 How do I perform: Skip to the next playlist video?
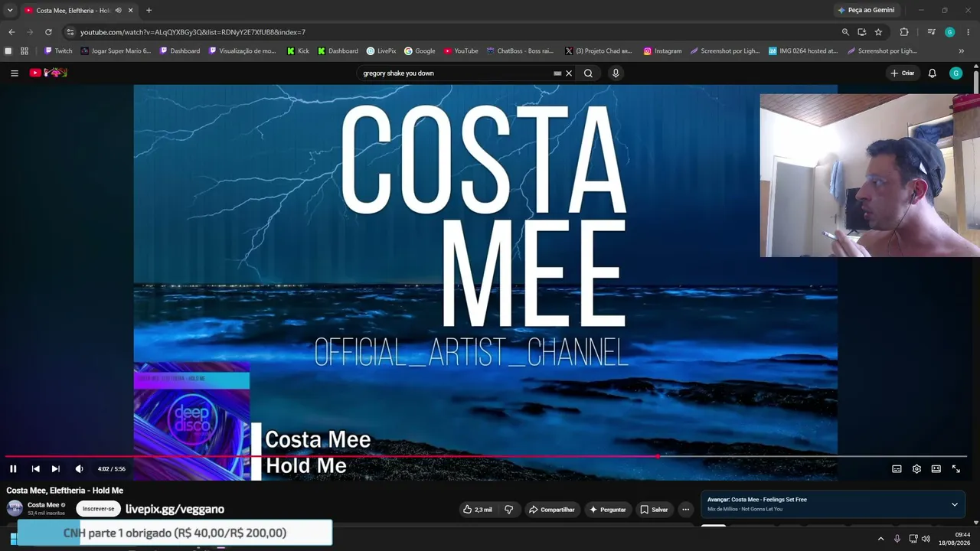pos(55,469)
